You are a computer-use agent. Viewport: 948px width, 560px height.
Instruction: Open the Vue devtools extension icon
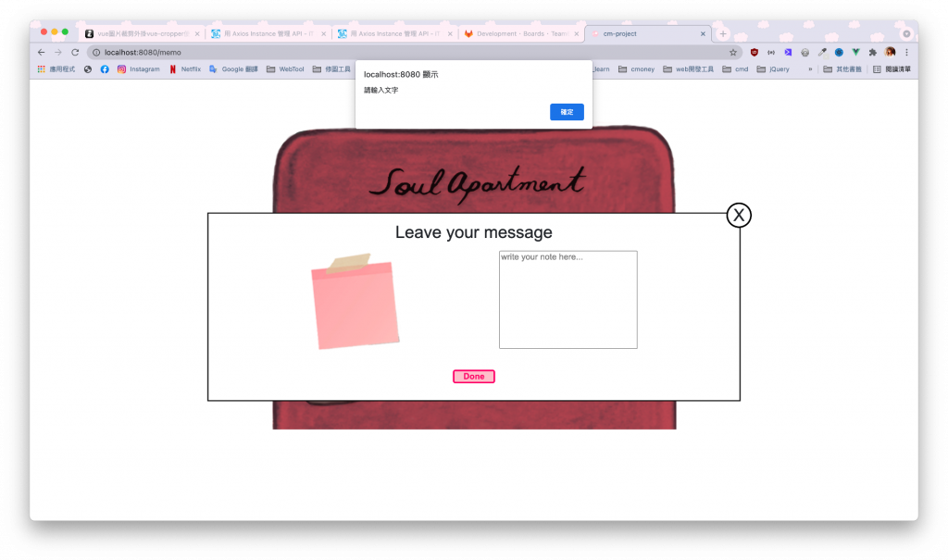click(855, 52)
